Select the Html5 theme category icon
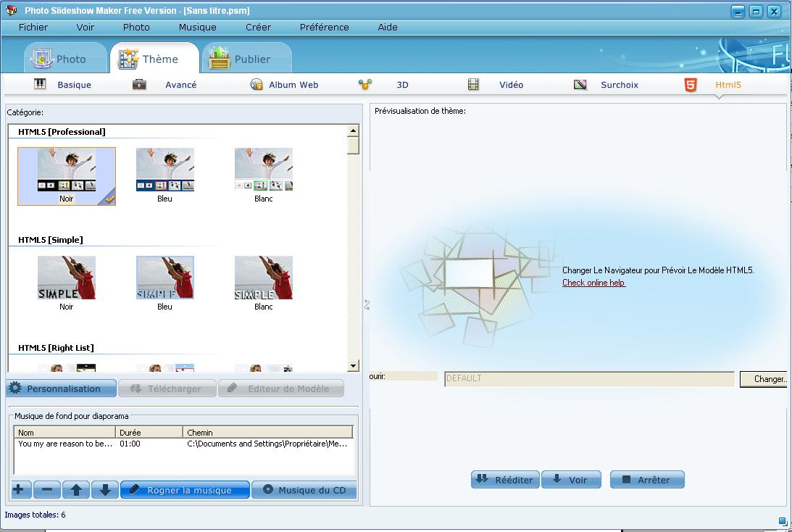The height and width of the screenshot is (532, 792). [x=691, y=85]
